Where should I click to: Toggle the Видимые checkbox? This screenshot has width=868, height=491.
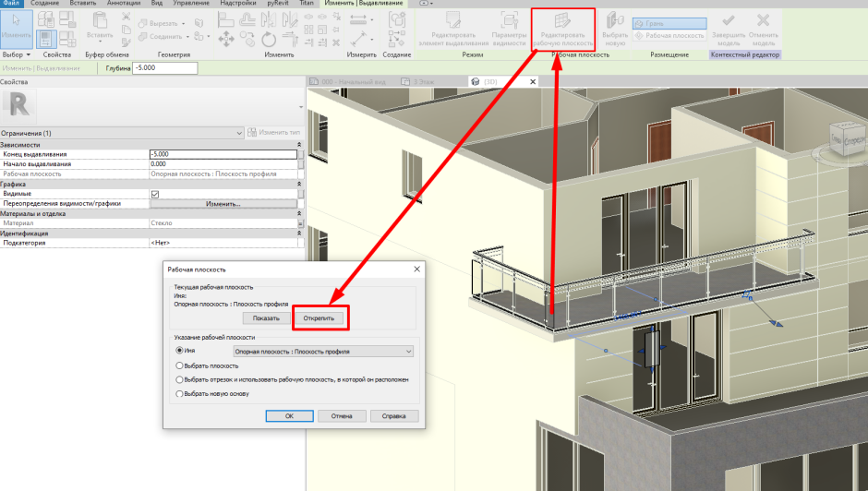[154, 194]
